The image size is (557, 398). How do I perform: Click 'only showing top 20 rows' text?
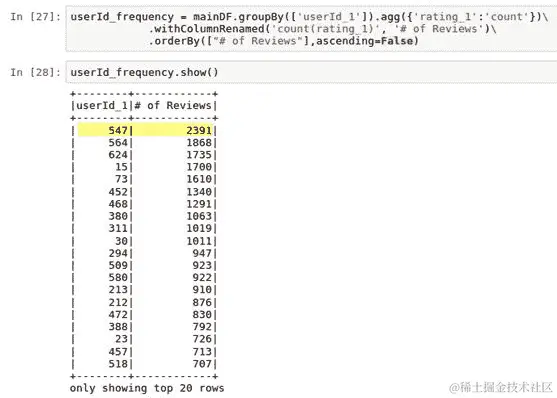pyautogui.click(x=147, y=388)
